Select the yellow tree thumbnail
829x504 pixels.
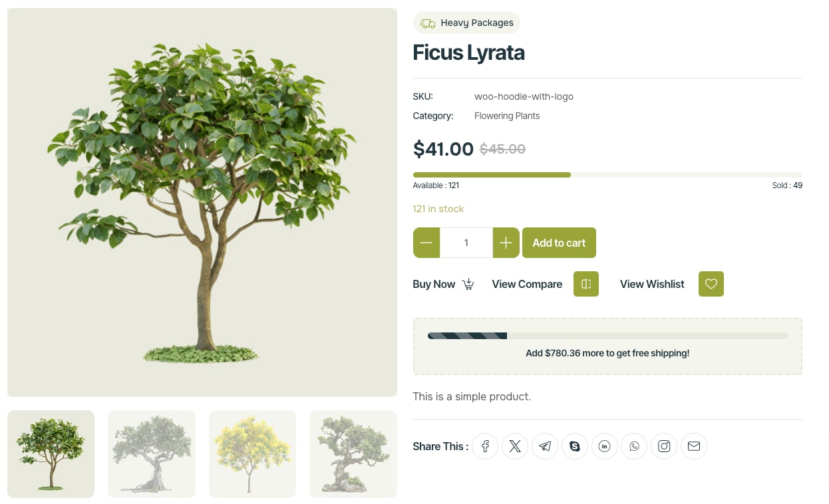pos(252,454)
